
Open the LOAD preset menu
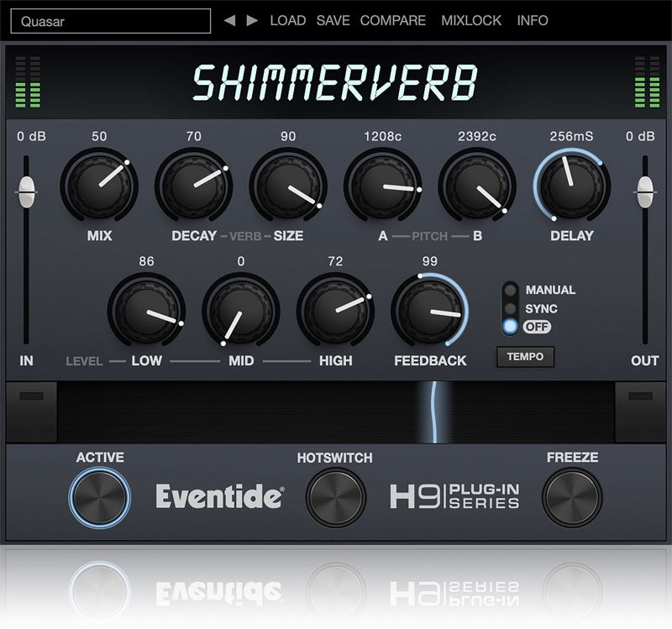pos(287,20)
